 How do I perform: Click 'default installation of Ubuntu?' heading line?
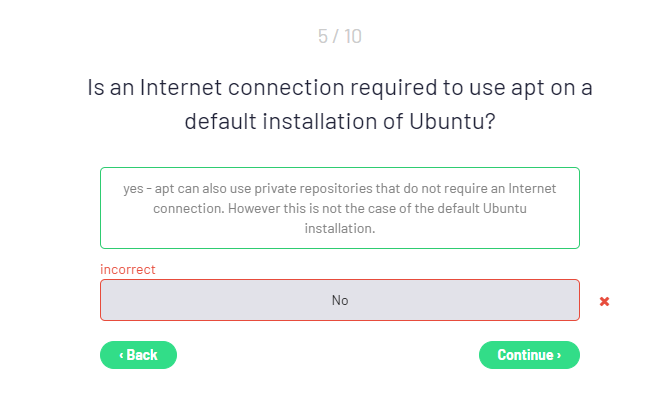[339, 121]
